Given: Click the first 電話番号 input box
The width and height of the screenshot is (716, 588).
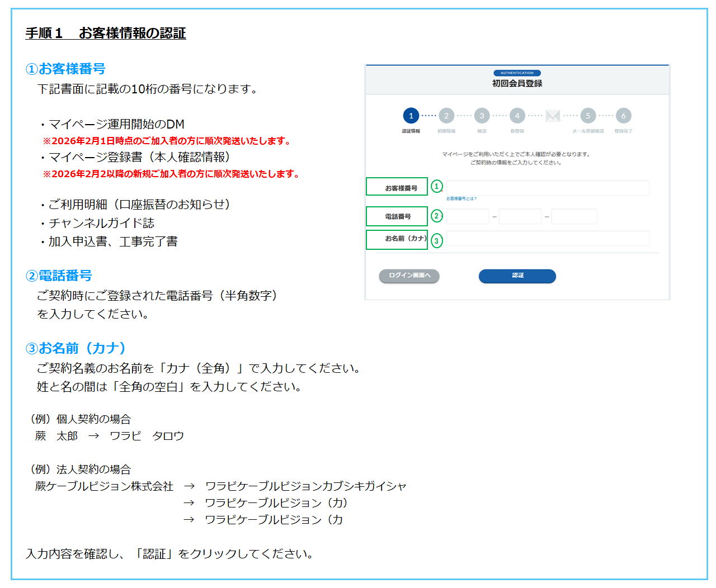Looking at the screenshot, I should (468, 216).
